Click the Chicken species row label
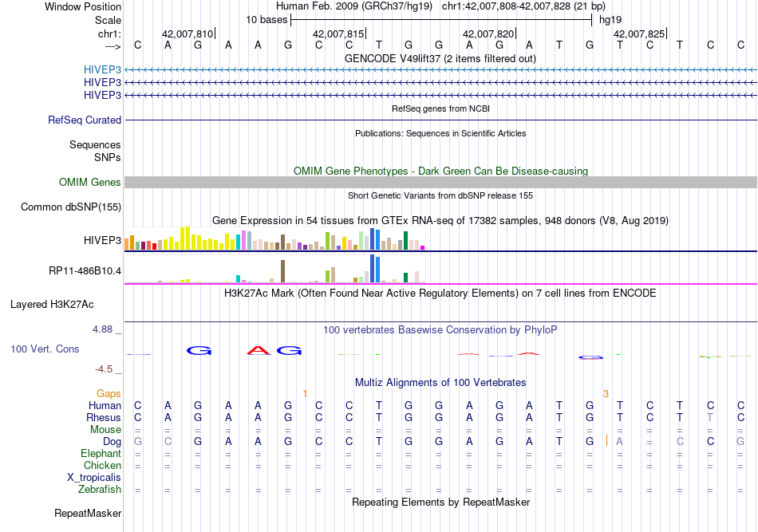The width and height of the screenshot is (758, 532). [x=102, y=465]
